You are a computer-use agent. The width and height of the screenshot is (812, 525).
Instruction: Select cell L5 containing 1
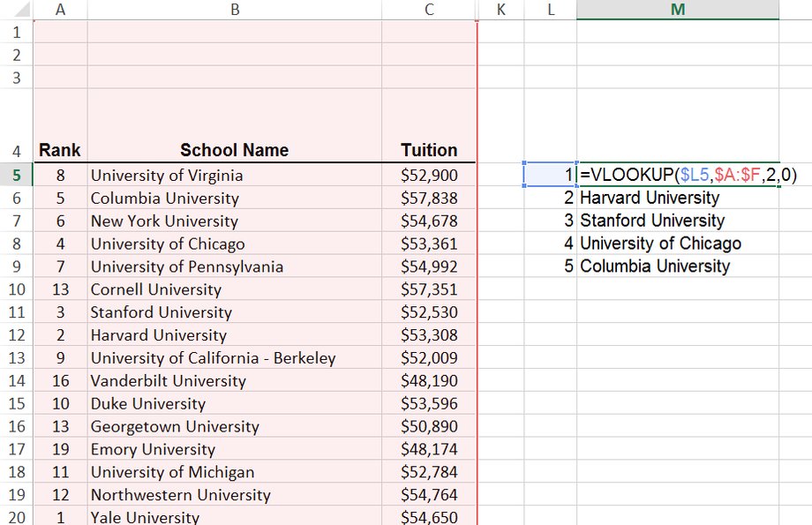tap(550, 175)
